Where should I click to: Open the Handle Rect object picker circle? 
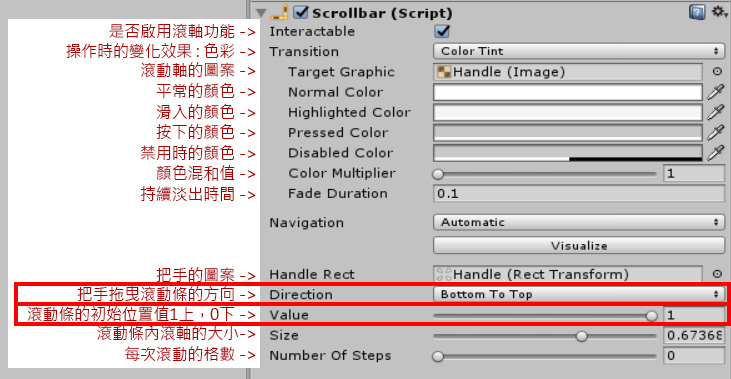717,274
